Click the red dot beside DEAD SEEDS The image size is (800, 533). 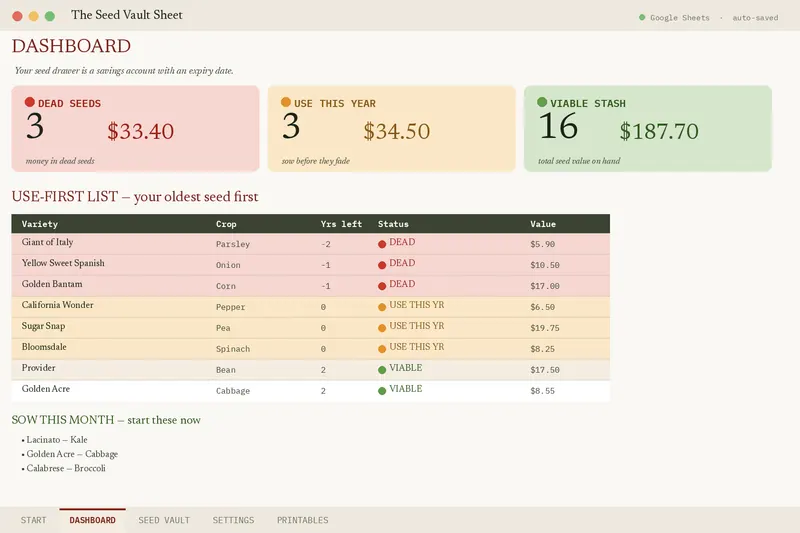click(30, 102)
